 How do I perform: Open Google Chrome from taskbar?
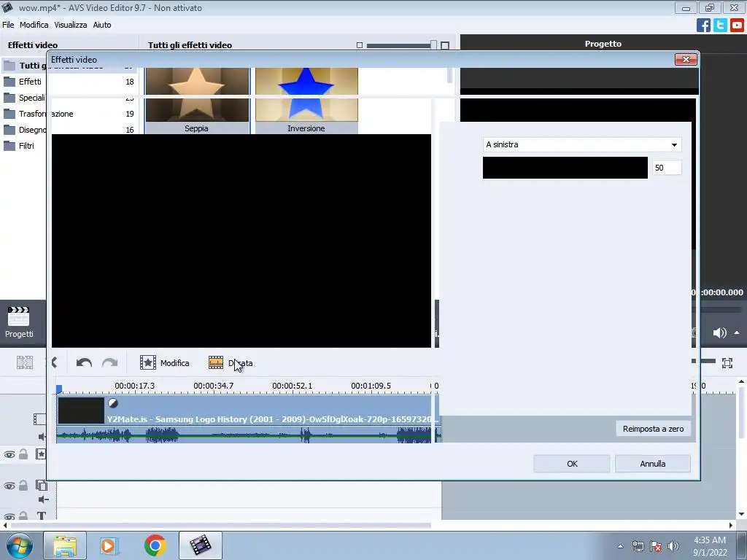pyautogui.click(x=155, y=545)
